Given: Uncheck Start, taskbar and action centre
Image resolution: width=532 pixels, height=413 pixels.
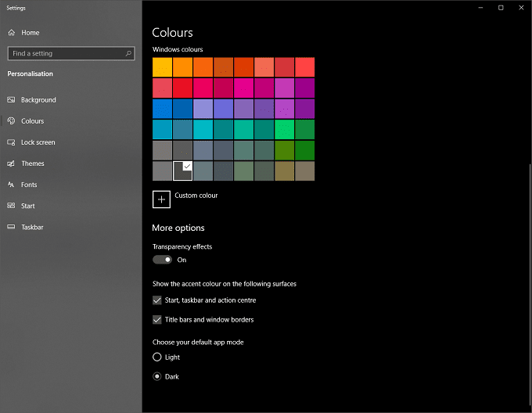Looking at the screenshot, I should pyautogui.click(x=157, y=300).
